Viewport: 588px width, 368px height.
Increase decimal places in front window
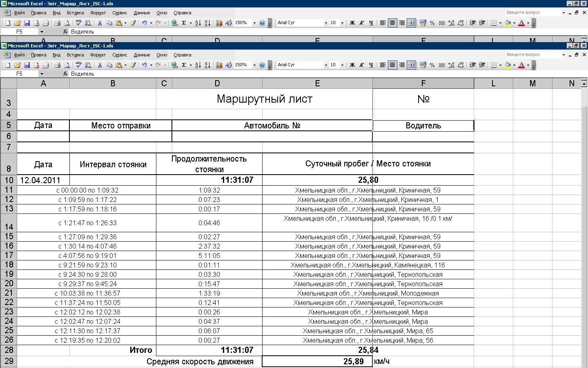coord(451,65)
